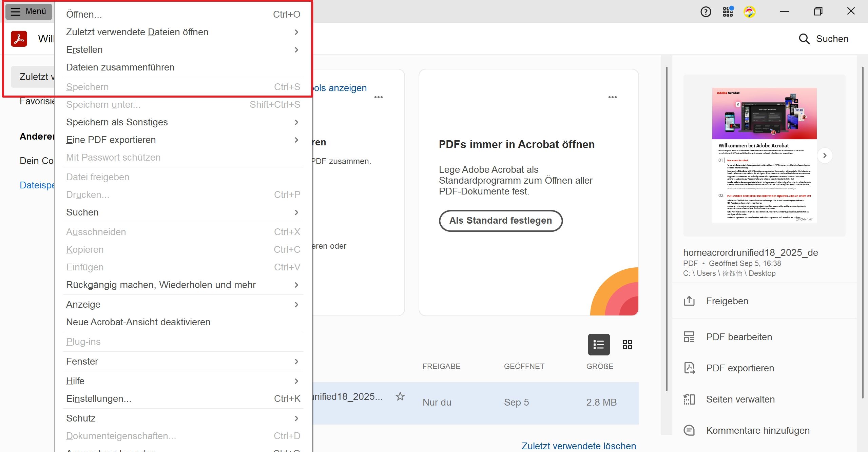This screenshot has height=452, width=868.
Task: Click the PDF preview thumbnail
Action: tap(765, 156)
